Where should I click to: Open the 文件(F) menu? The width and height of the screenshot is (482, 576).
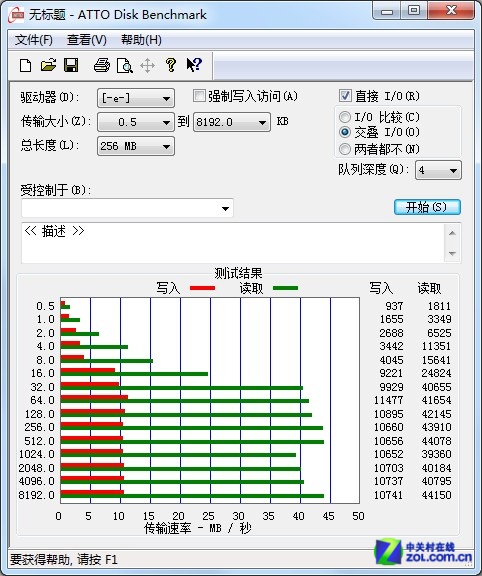(34, 40)
